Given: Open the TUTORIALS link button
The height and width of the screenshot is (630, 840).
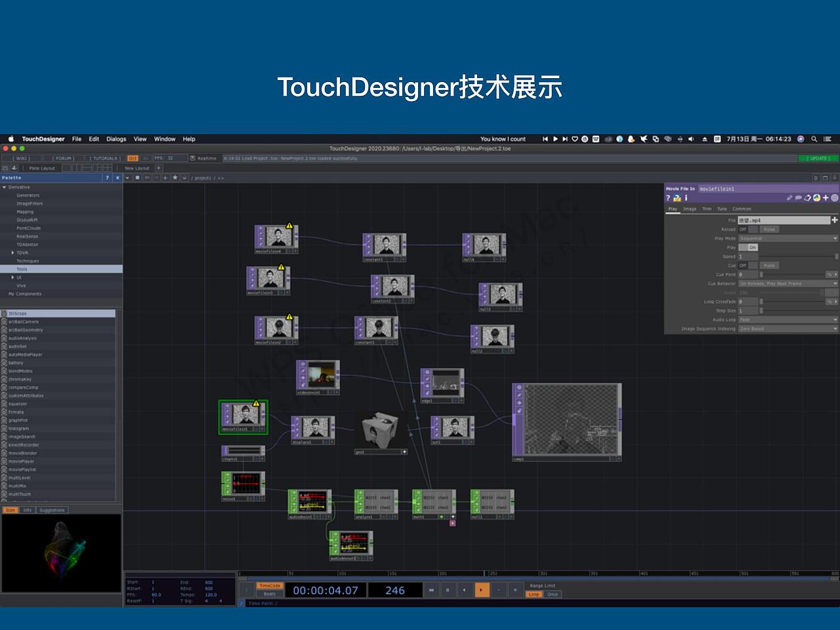Looking at the screenshot, I should [x=105, y=158].
